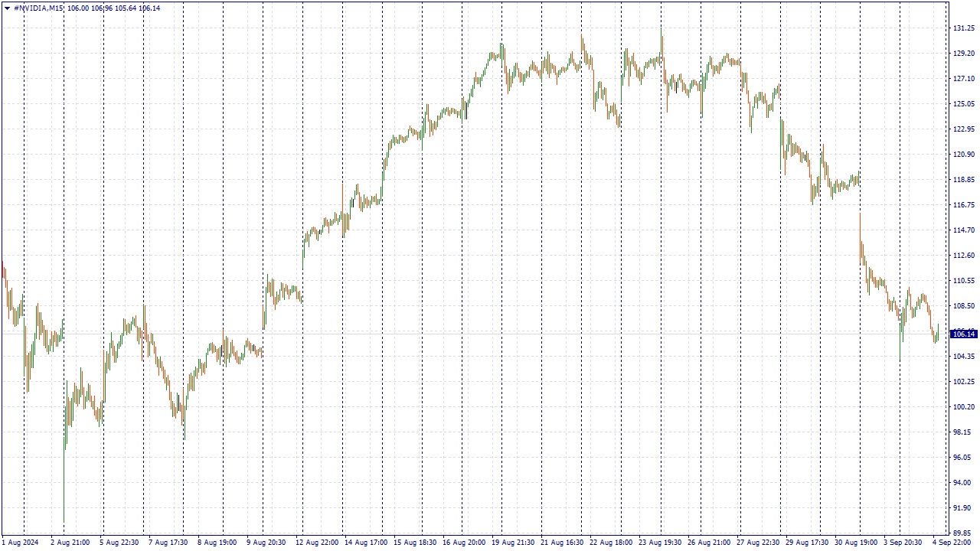Click the 21 Aug 16:30 time label
Image resolution: width=980 pixels, height=551 pixels.
563,543
